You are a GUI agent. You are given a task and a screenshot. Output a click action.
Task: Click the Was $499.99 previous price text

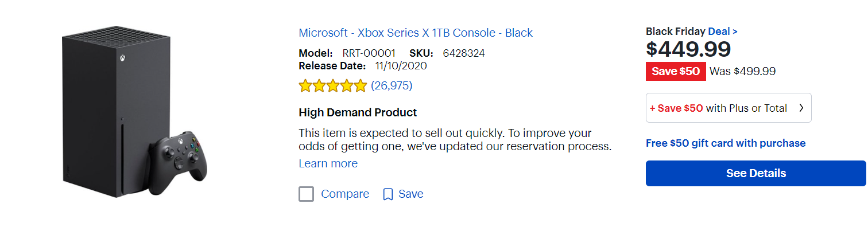743,72
